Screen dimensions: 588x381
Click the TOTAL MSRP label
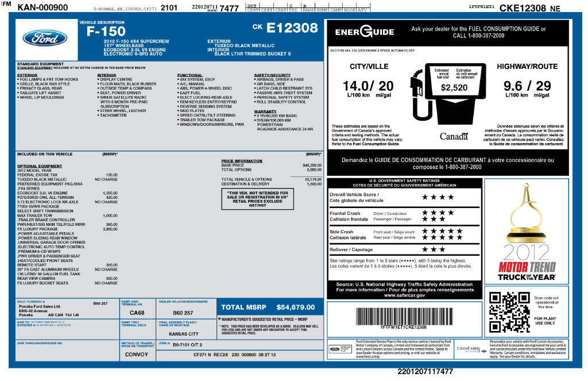click(x=243, y=307)
